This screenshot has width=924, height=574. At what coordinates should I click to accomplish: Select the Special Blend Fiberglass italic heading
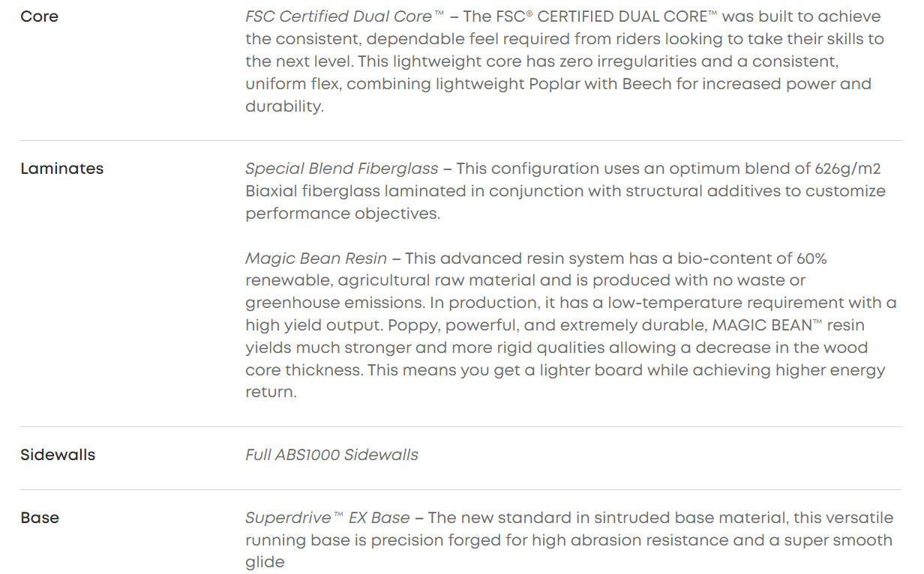[x=346, y=169]
